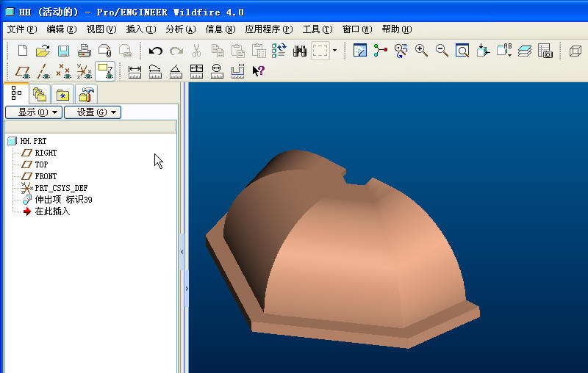The image size is (588, 373).
Task: Open the 视图(V) menu
Action: tap(101, 29)
